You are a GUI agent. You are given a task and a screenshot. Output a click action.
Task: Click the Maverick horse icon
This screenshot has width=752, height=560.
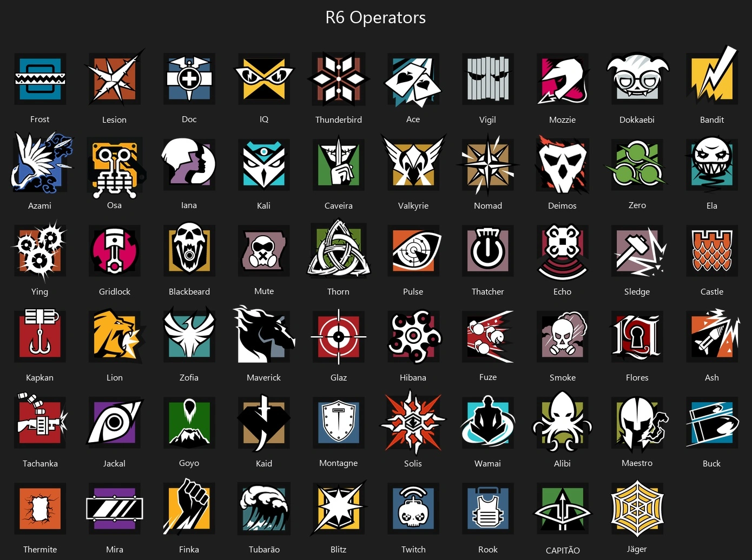[x=264, y=334]
